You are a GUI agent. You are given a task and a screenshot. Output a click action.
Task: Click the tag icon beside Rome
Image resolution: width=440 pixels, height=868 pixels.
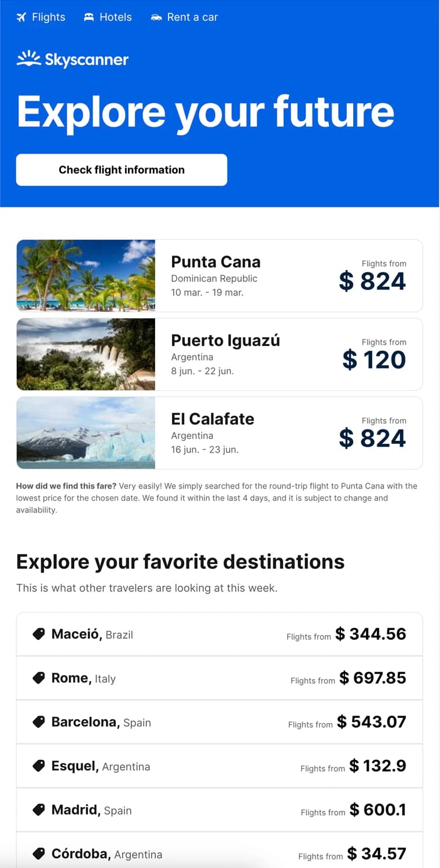point(39,678)
